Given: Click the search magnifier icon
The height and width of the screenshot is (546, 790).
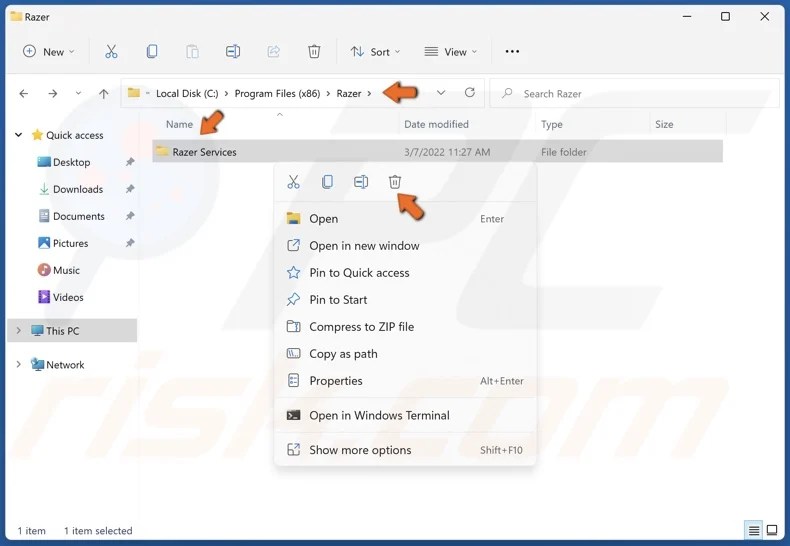Looking at the screenshot, I should (507, 93).
